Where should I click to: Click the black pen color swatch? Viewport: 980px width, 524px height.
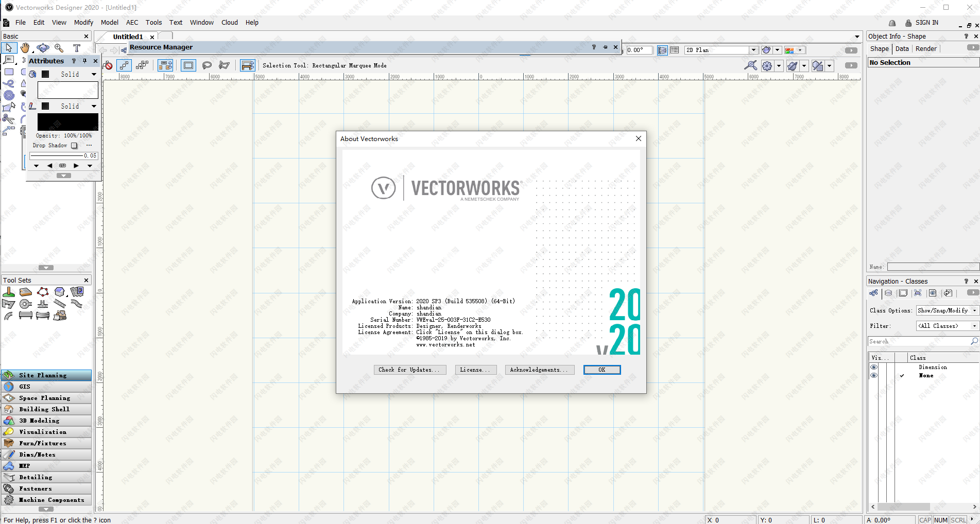tap(68, 122)
